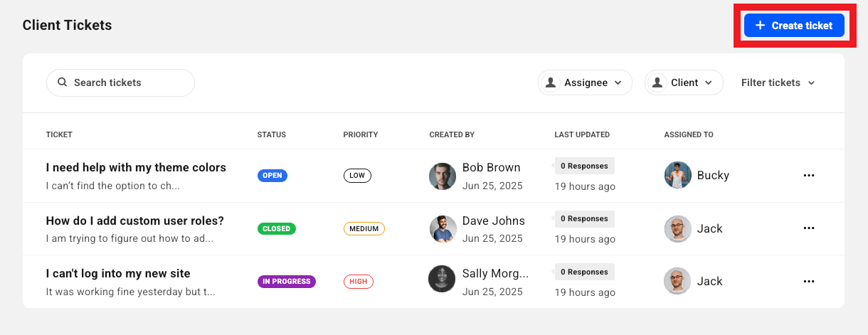Open the Assignee filter dropdown

(585, 83)
